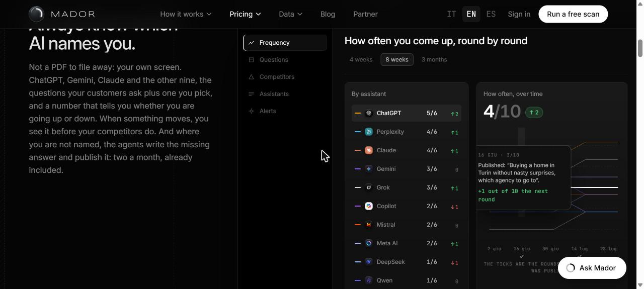The image size is (644, 289).
Task: Expand the Pricing dropdown menu
Action: coord(245,14)
